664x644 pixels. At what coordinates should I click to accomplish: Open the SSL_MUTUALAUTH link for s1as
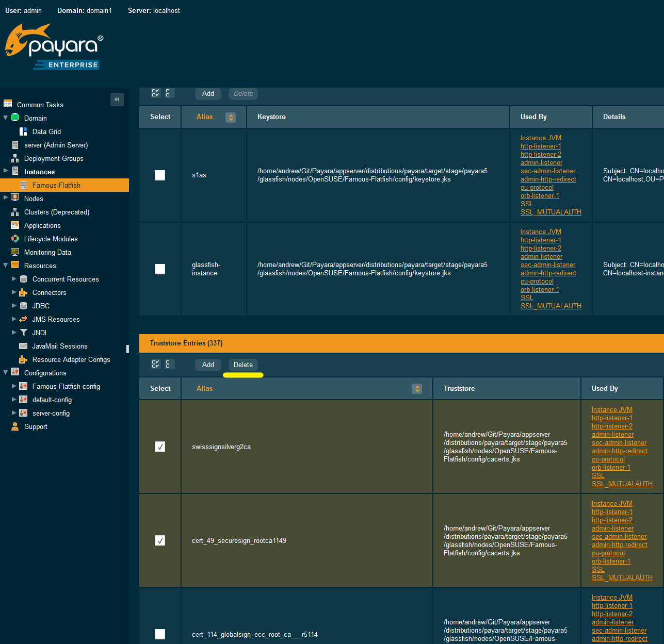coord(550,212)
